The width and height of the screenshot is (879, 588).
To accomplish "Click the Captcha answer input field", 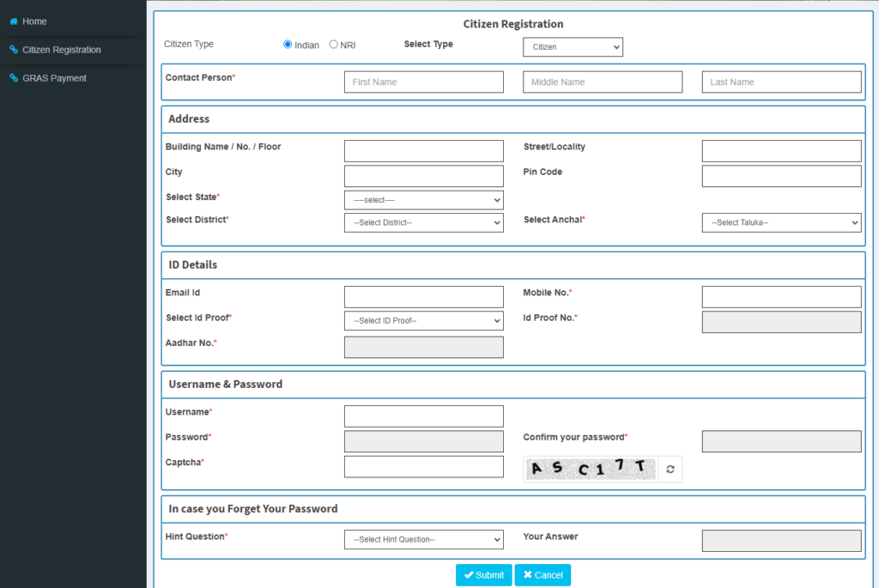I will [x=423, y=466].
